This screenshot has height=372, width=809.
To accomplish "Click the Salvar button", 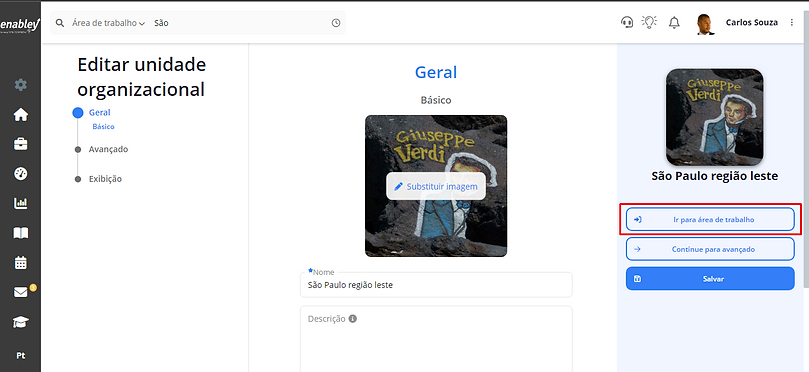I will coord(710,279).
